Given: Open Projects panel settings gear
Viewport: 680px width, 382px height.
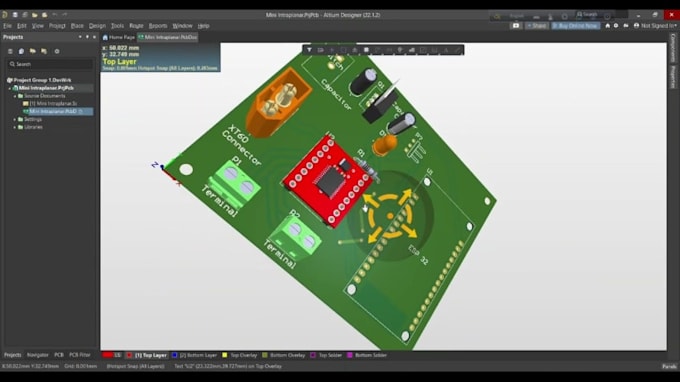Looking at the screenshot, I should 57,51.
